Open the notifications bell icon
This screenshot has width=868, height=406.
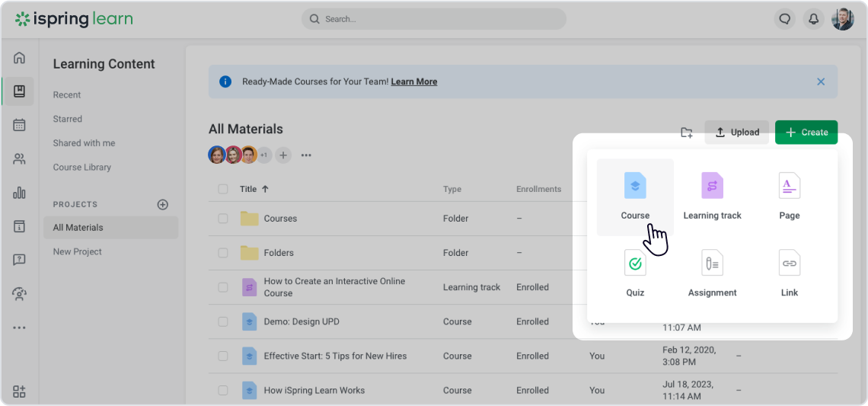813,19
